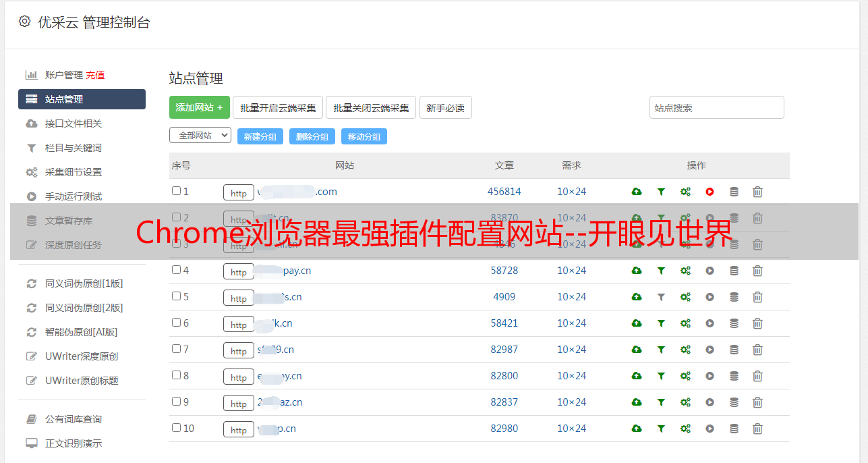Click the 站点搜索 search field

coord(717,107)
